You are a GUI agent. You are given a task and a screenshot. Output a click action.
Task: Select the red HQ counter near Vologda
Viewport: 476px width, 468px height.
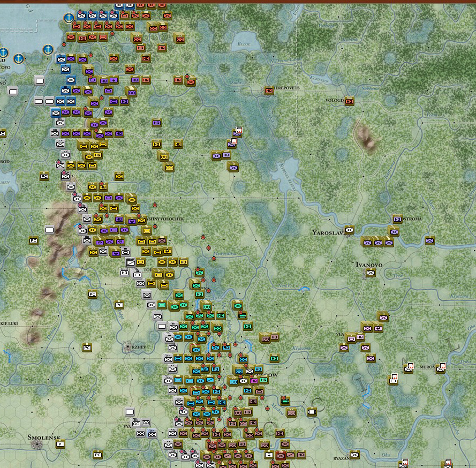349,100
